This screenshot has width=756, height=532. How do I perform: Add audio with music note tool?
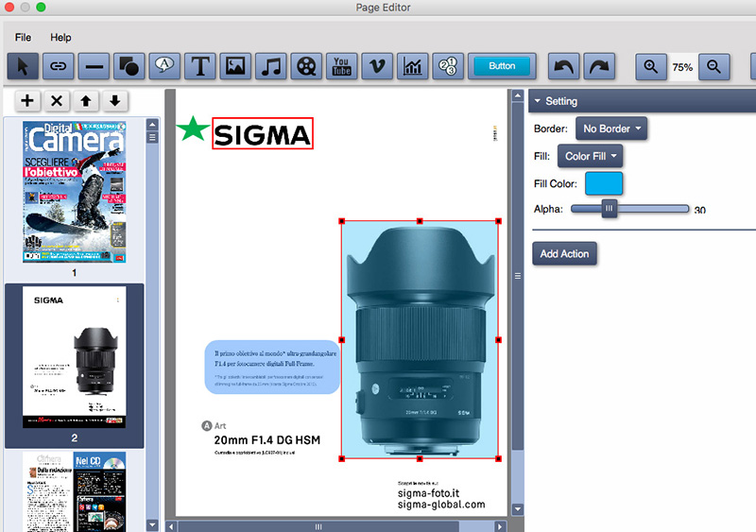(x=271, y=66)
